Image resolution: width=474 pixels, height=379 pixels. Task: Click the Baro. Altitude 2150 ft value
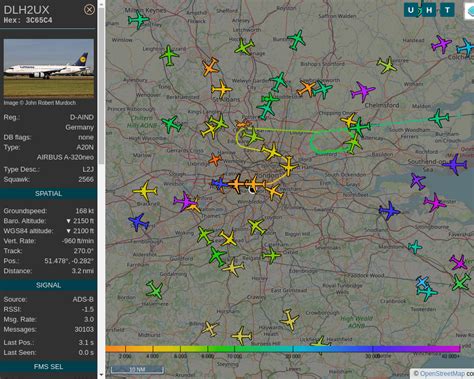(x=80, y=221)
